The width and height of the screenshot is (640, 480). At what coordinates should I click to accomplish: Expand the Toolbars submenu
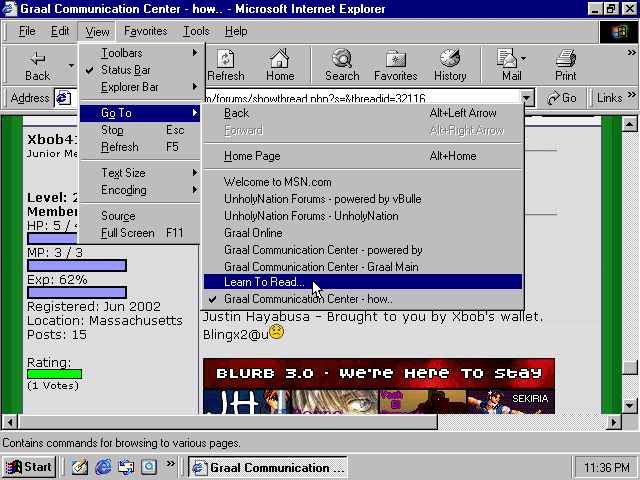pos(141,53)
